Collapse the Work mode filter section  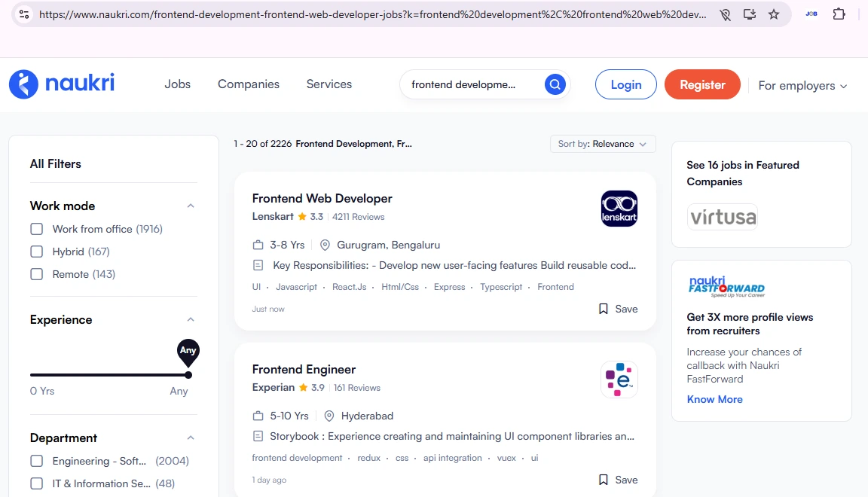coord(191,206)
